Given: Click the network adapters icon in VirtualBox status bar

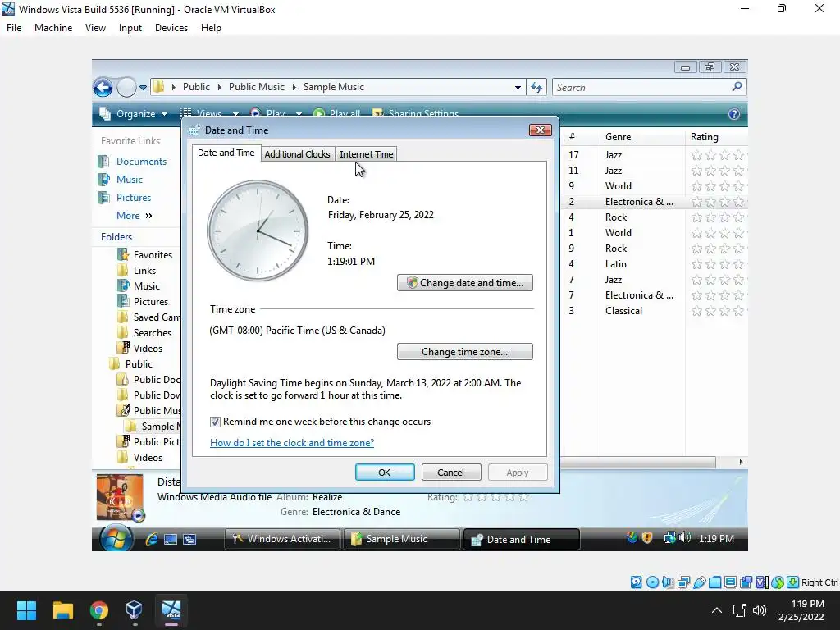Looking at the screenshot, I should point(683,582).
